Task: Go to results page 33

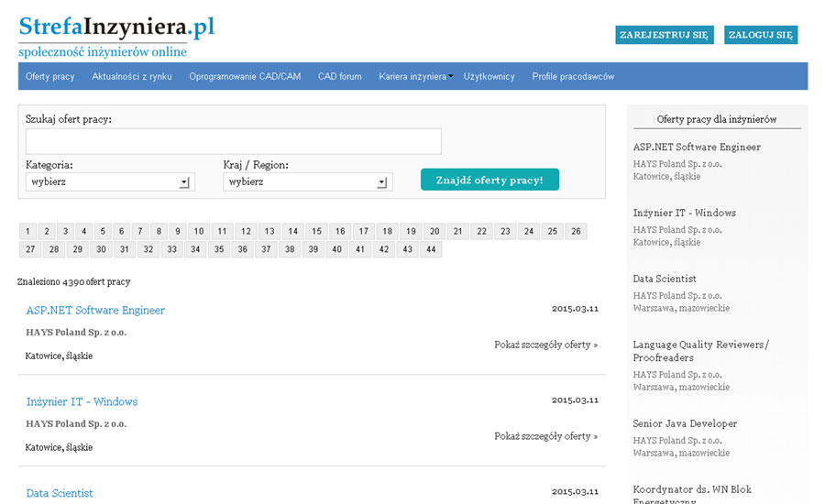Action: (x=171, y=249)
